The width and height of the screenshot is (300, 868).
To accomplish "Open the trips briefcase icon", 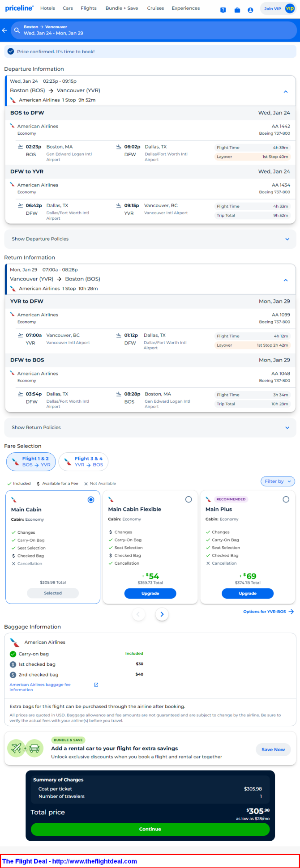I will pyautogui.click(x=237, y=10).
